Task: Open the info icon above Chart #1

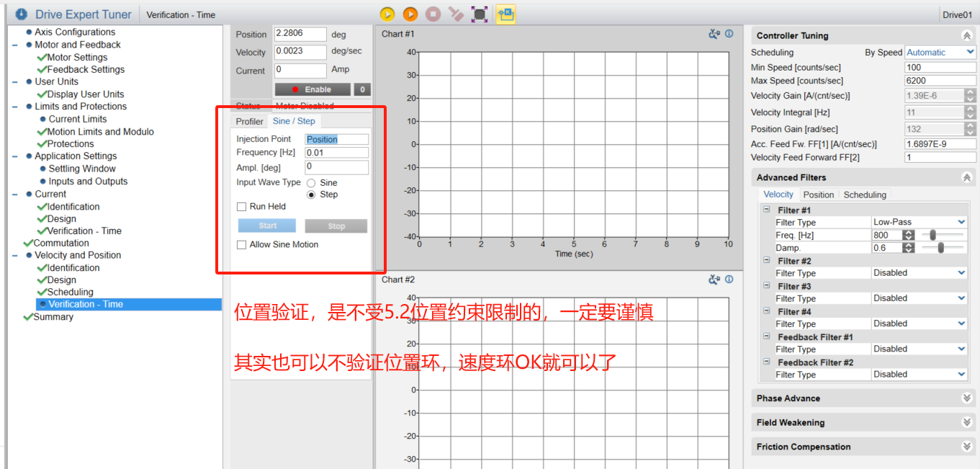Action: (x=728, y=33)
